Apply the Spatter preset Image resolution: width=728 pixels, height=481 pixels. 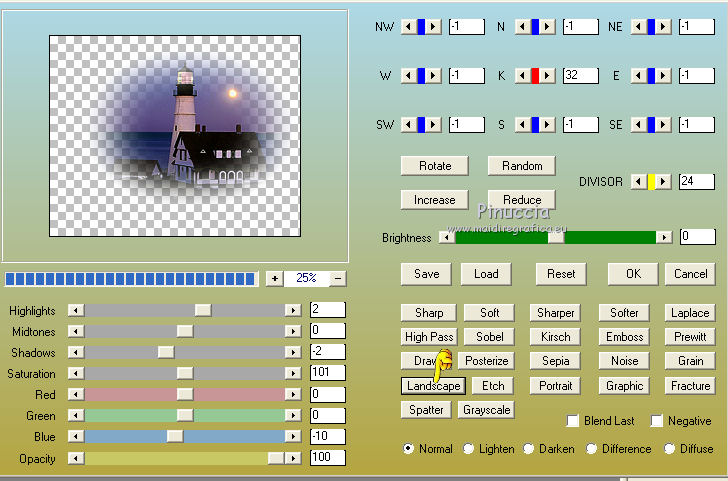(426, 410)
